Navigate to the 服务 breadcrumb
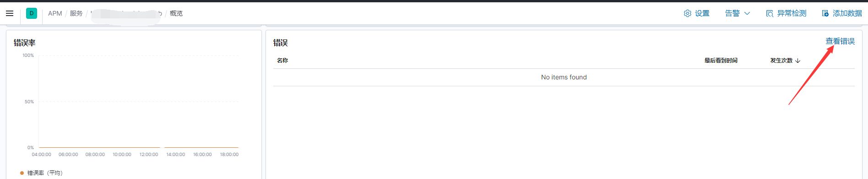This screenshot has width=868, height=179. [76, 13]
